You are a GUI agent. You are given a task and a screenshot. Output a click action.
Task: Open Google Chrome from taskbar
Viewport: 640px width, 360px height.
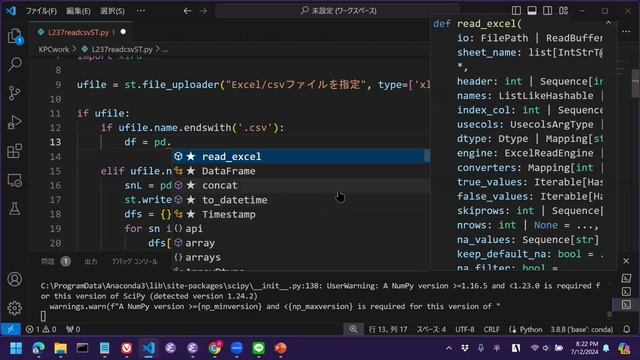[215, 348]
